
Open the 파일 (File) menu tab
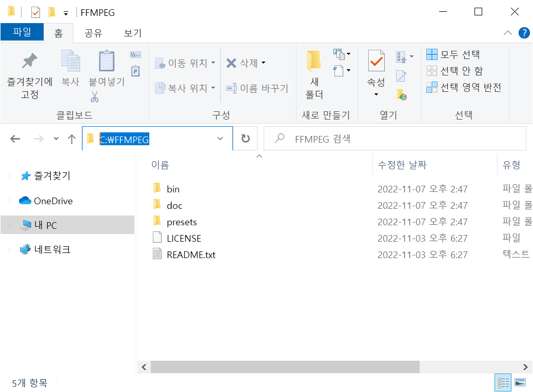coord(22,32)
